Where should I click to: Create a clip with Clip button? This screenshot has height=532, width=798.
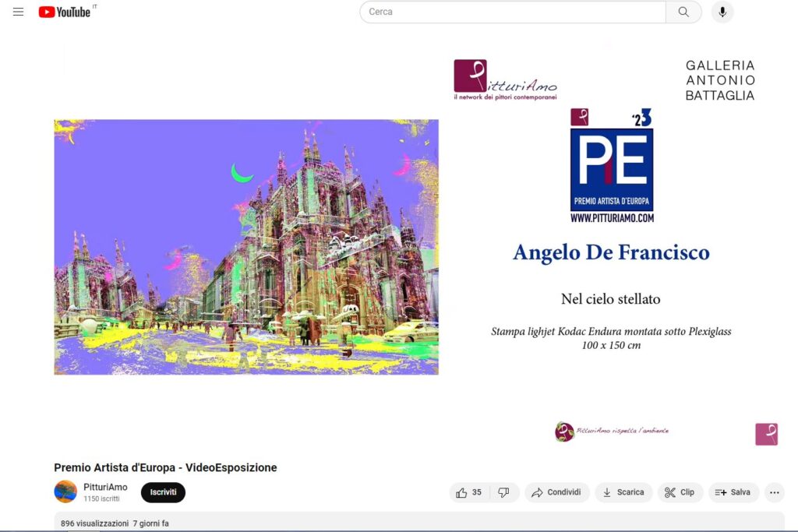coord(680,492)
